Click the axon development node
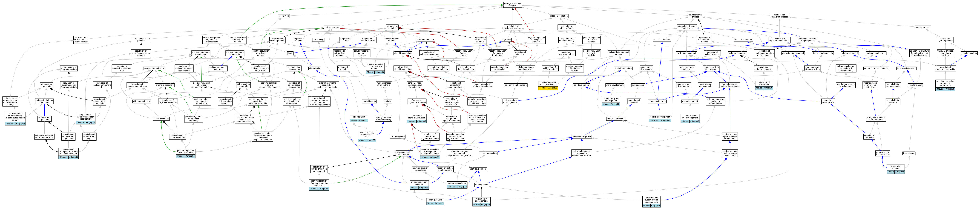The height and width of the screenshot is (209, 980). click(x=477, y=169)
